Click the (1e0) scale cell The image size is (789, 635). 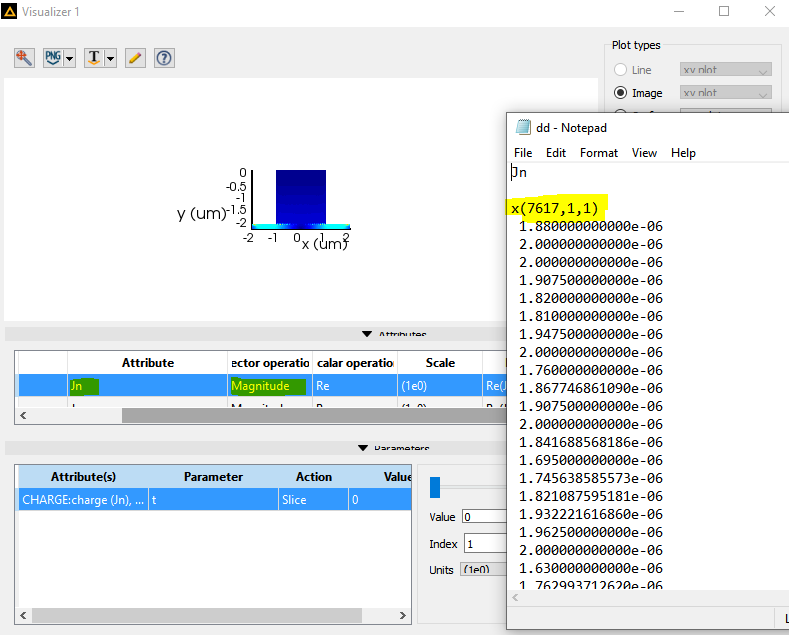pyautogui.click(x=440, y=385)
